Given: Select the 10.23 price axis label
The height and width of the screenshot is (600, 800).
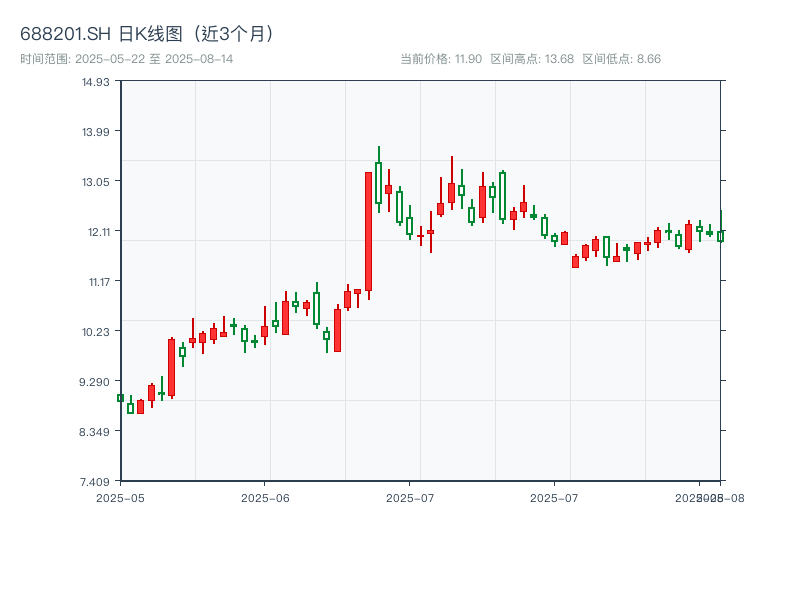Looking at the screenshot, I should point(95,332).
